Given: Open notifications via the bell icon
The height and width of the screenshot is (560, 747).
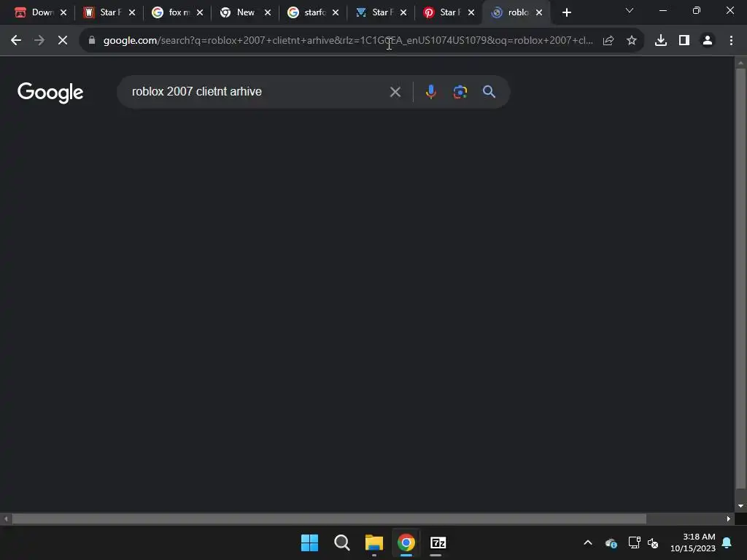Looking at the screenshot, I should pos(727,542).
